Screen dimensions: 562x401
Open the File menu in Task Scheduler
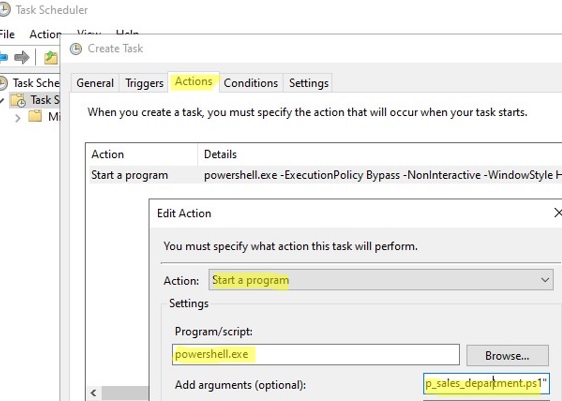[7, 34]
